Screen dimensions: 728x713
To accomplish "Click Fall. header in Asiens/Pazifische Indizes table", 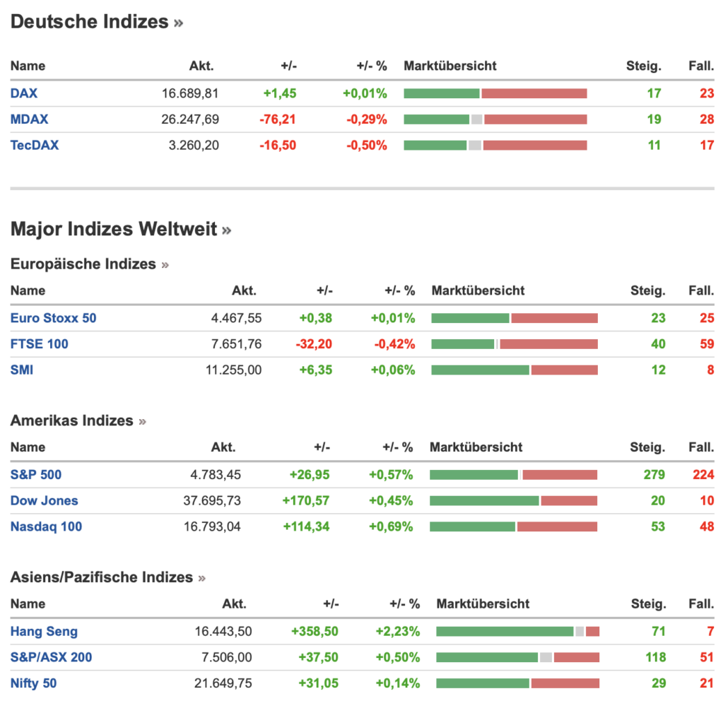I will point(702,604).
